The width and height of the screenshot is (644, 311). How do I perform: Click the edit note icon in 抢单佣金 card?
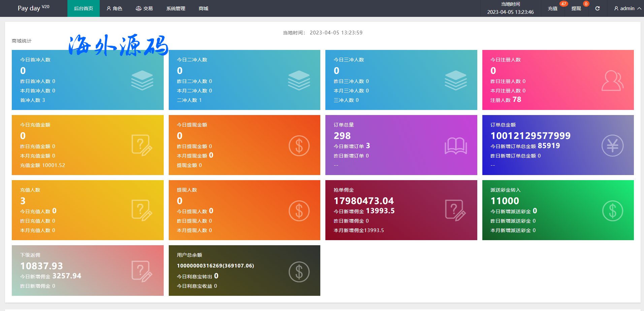[455, 210]
